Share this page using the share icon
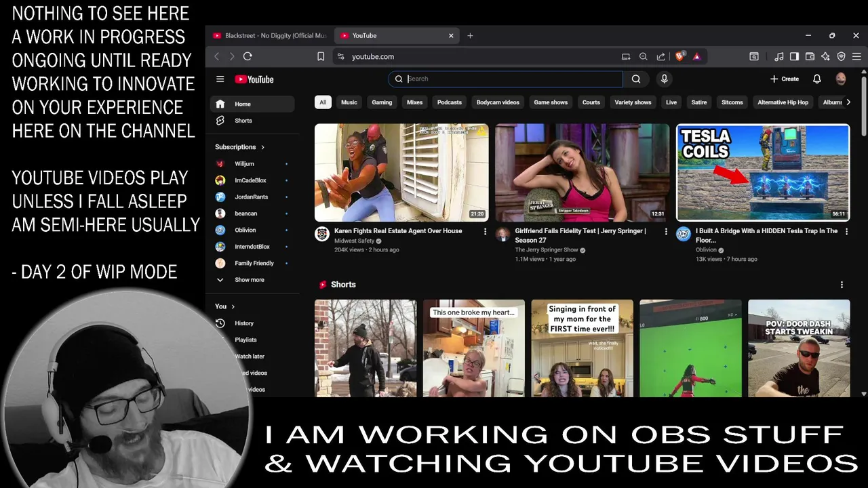The height and width of the screenshot is (488, 868). (660, 56)
